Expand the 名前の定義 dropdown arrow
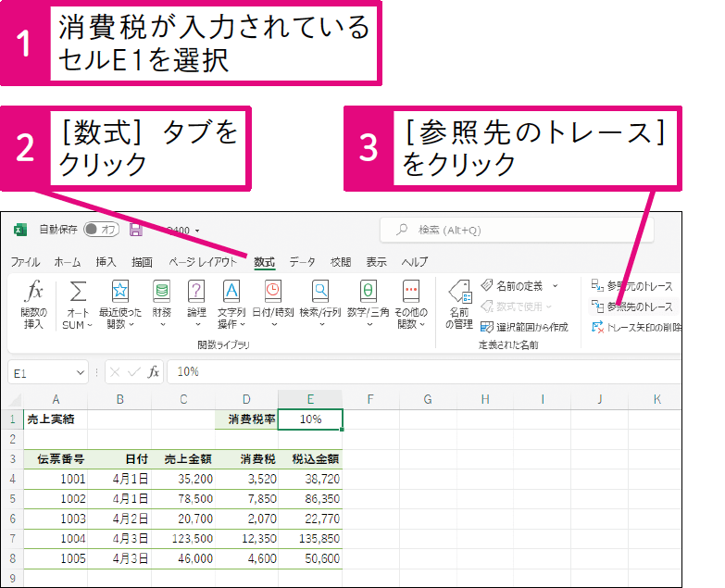This screenshot has height=588, width=725. coord(556,286)
